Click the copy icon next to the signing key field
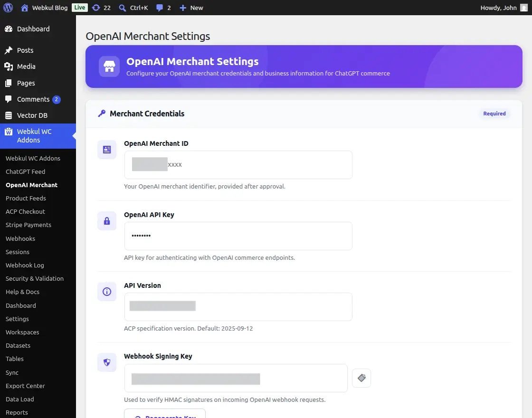532x418 pixels. (x=361, y=378)
